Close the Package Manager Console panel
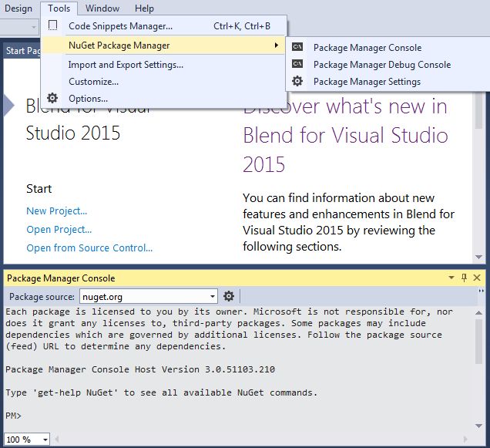490x448 pixels. 477,278
